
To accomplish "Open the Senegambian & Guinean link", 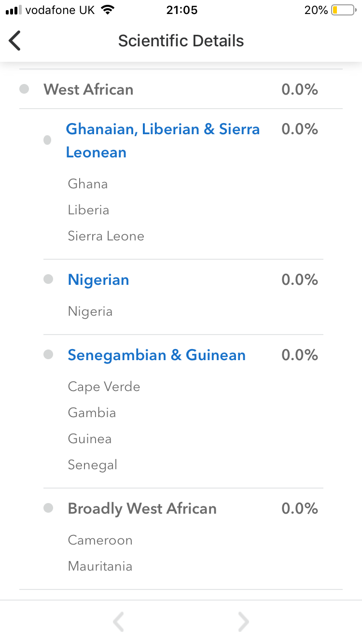I will [x=156, y=355].
